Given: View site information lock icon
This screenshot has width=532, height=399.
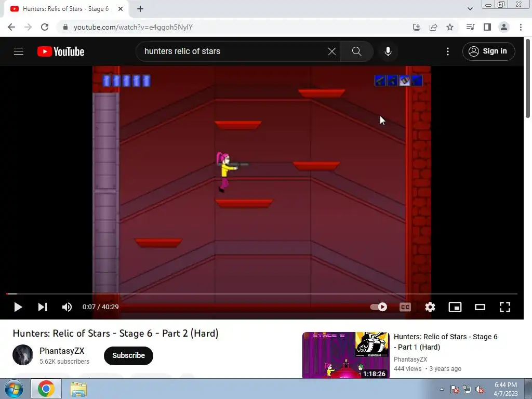Looking at the screenshot, I should click(x=65, y=27).
